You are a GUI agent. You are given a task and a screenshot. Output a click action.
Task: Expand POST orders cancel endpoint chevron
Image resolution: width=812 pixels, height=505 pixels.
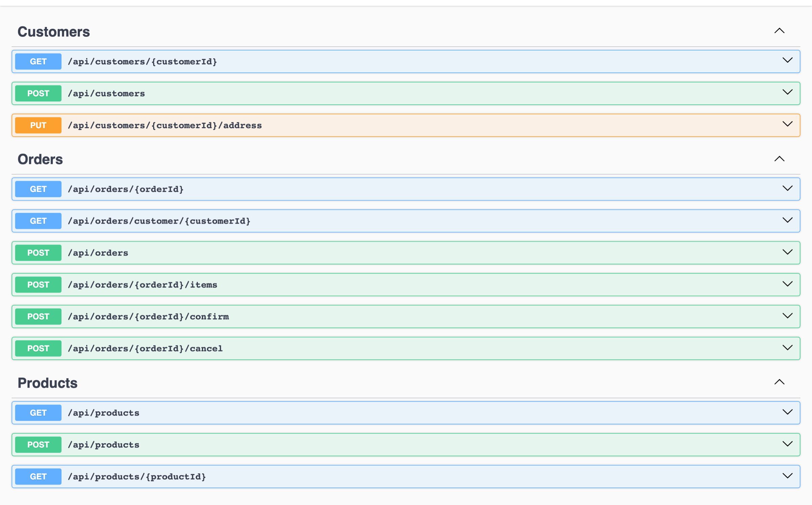point(787,347)
